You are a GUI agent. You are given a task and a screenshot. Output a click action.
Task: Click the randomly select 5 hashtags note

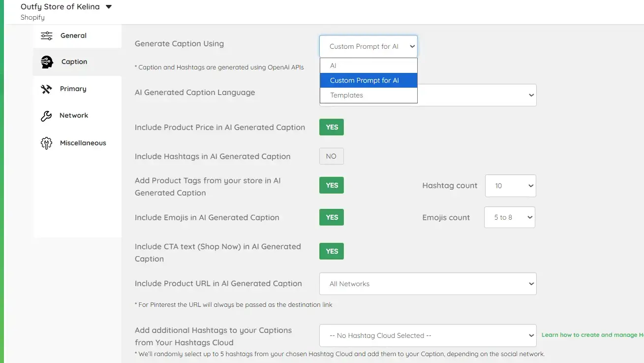340,354
